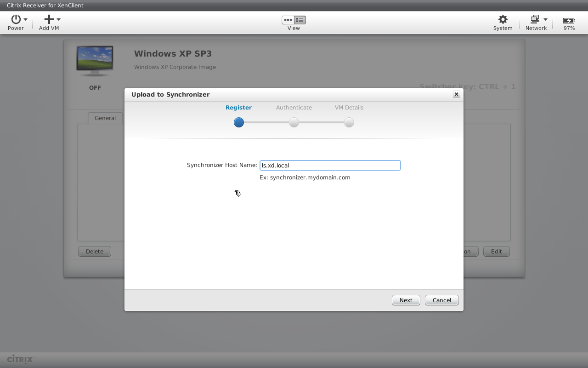Switch to list view mode
The image size is (588, 368).
(300, 20)
